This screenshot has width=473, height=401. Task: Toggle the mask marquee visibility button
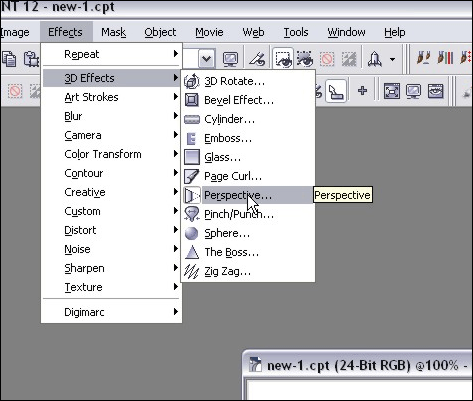283,59
